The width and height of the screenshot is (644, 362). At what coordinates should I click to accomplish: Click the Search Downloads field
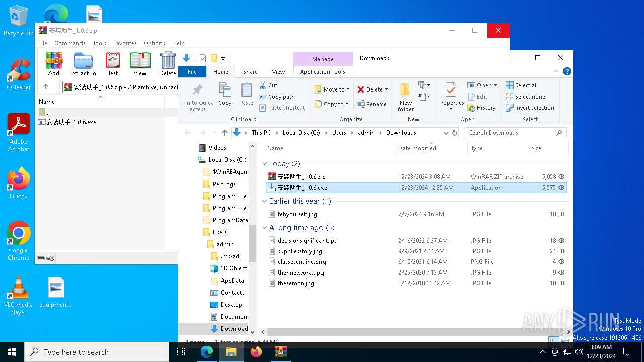pyautogui.click(x=515, y=133)
